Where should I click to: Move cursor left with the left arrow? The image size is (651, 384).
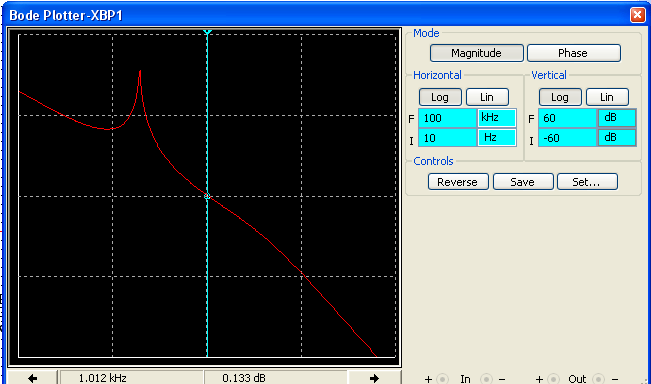click(32, 377)
